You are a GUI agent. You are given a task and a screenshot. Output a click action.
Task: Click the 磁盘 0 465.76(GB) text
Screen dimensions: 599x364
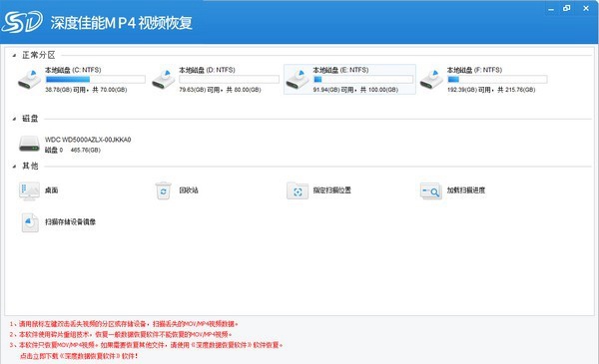click(73, 150)
